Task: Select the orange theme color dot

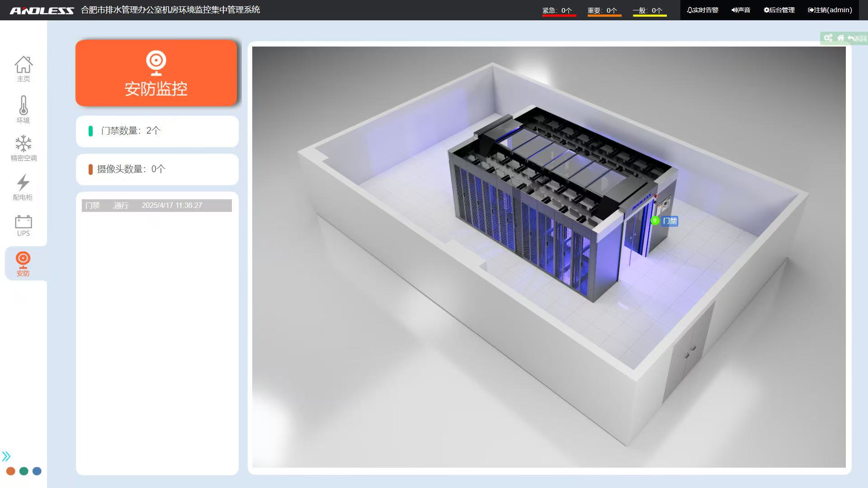Action: click(11, 471)
